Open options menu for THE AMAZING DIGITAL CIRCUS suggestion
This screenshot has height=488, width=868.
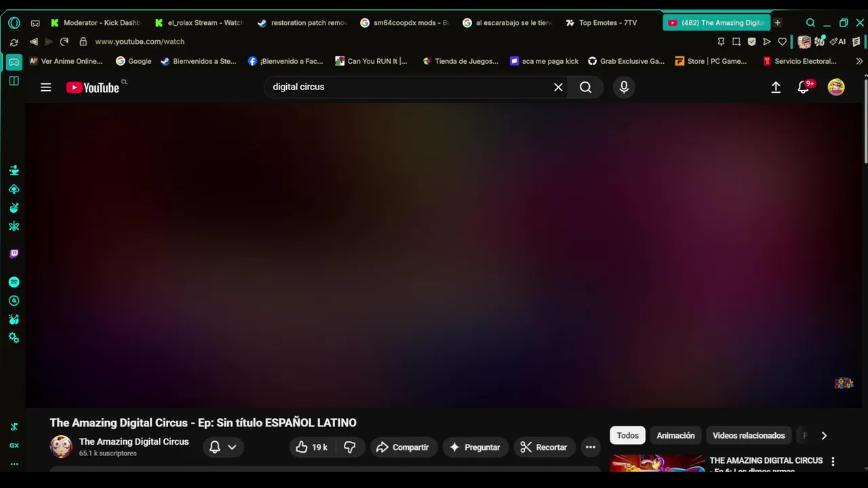click(833, 462)
